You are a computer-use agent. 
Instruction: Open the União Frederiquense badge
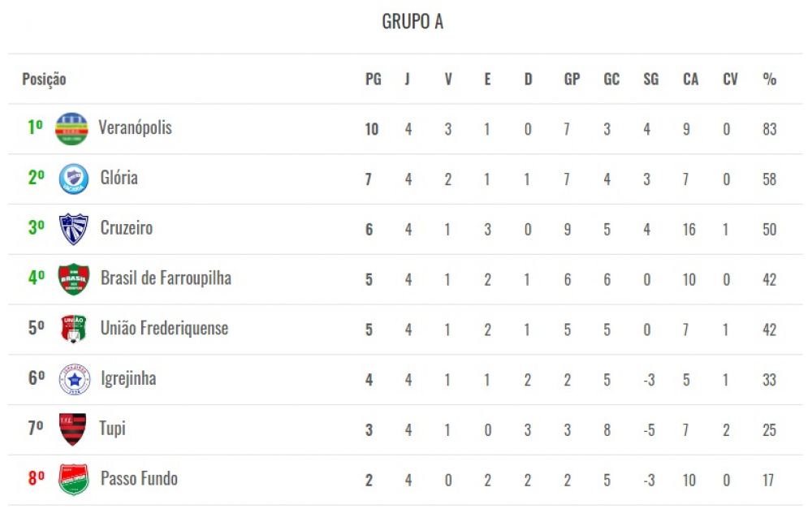[x=74, y=330]
